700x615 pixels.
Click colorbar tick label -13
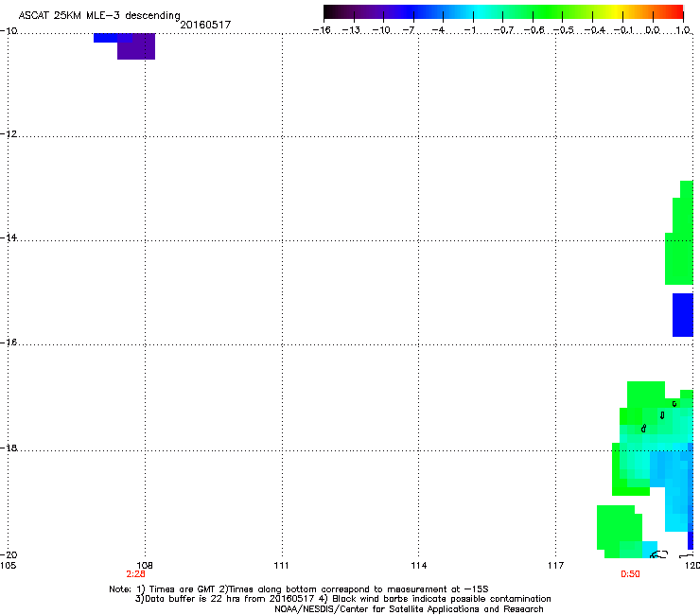(x=351, y=30)
